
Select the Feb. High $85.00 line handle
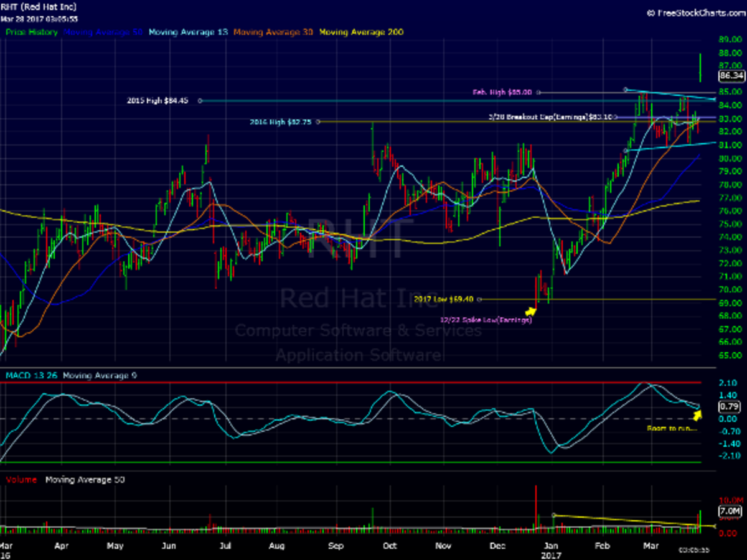click(x=539, y=92)
